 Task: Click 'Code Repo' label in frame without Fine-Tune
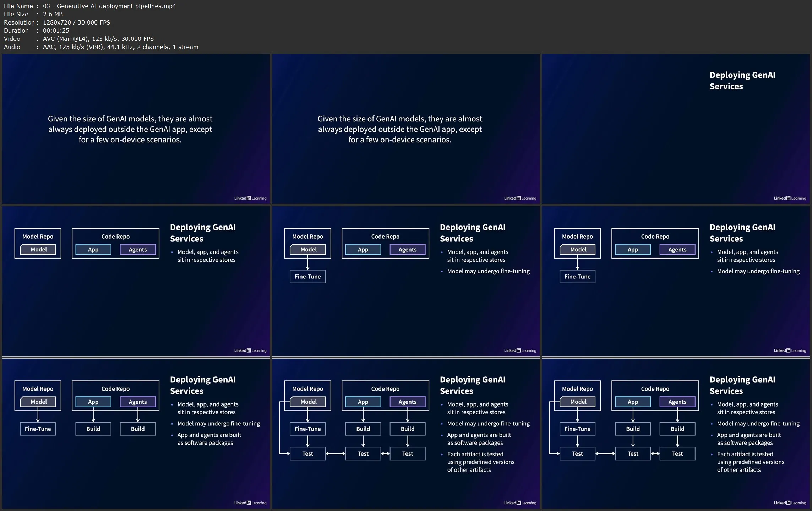115,237
